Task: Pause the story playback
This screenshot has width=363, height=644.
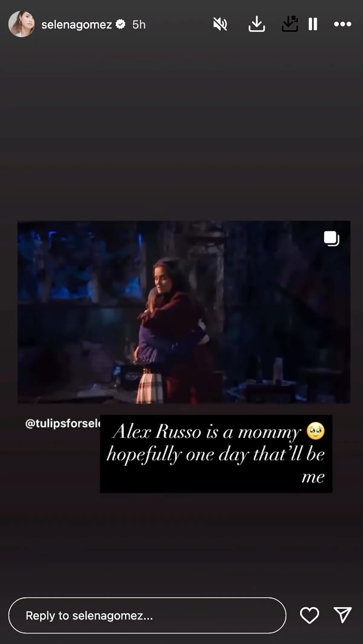Action: (313, 24)
